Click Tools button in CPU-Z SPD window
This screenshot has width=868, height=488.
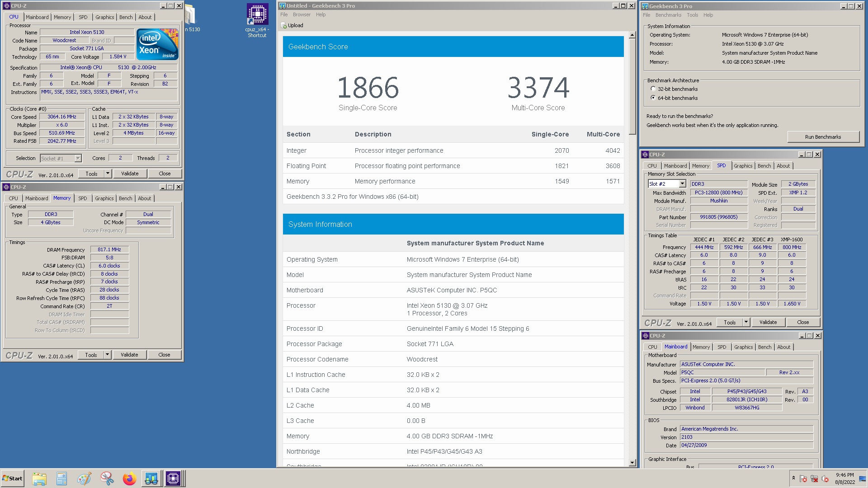(730, 322)
